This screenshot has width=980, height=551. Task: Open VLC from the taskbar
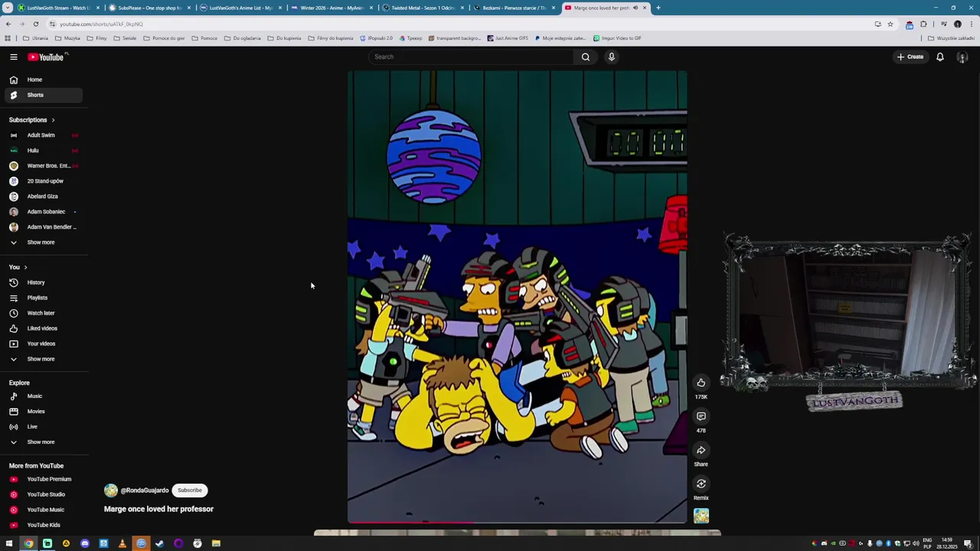pos(122,543)
